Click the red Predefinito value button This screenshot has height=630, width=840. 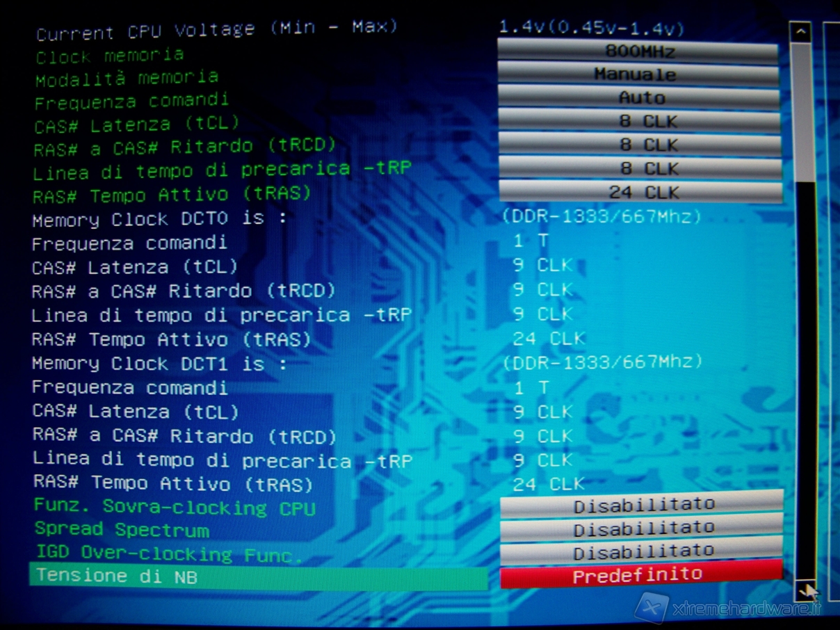tap(641, 575)
